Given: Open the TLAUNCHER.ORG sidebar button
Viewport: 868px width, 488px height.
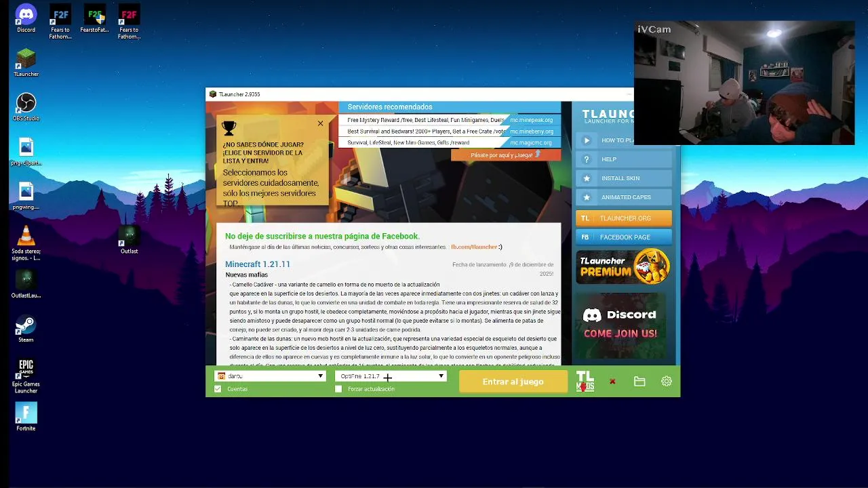Looking at the screenshot, I should coord(624,218).
